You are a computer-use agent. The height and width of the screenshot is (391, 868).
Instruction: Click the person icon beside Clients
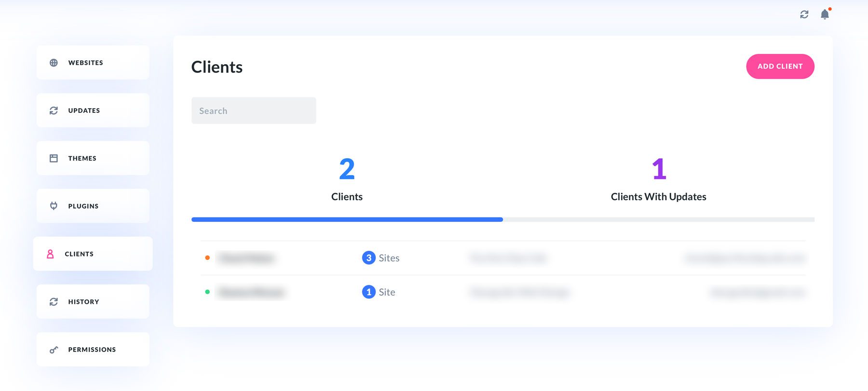click(50, 254)
